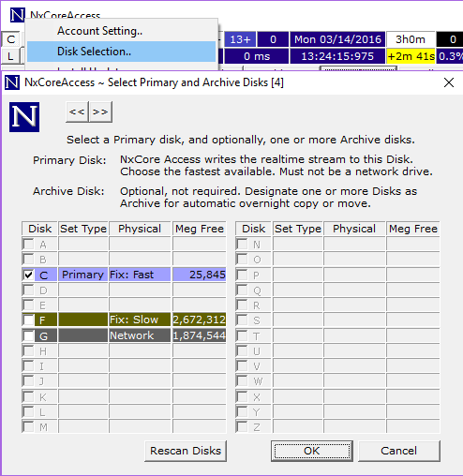Click the NxCoreAccess main window app icon
This screenshot has width=463, height=476.
coord(17,15)
